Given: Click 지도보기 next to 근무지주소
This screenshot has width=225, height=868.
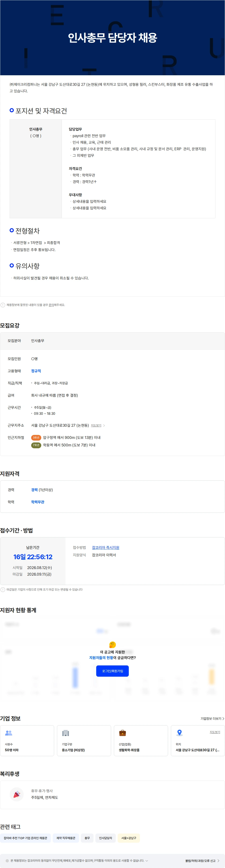Looking at the screenshot, I should tap(96, 425).
